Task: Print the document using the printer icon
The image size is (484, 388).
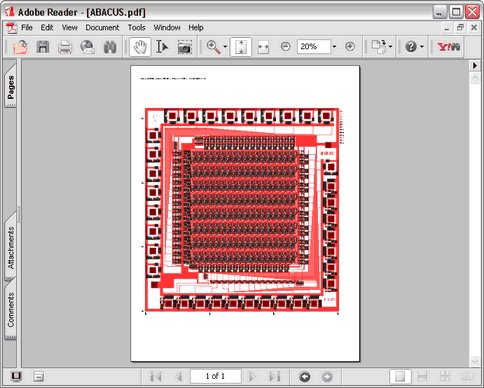Action: (x=65, y=47)
